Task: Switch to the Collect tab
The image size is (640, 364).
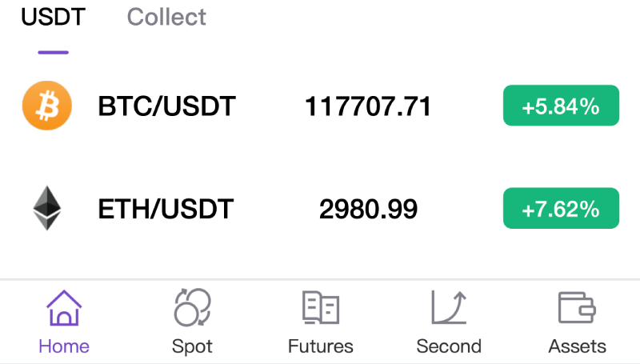Action: click(166, 17)
